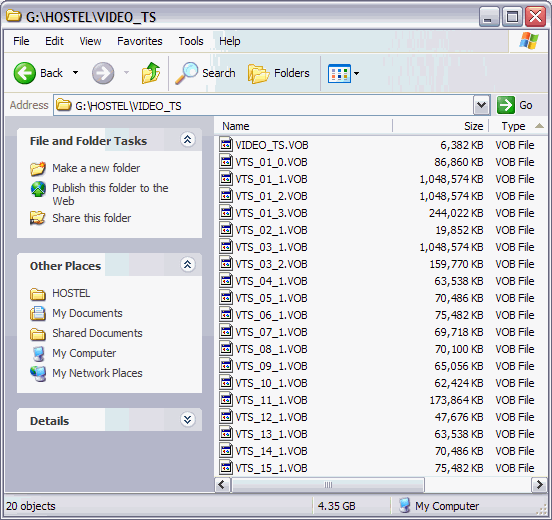Collapse the Other Places panel
This screenshot has width=552, height=520.
coord(188,265)
